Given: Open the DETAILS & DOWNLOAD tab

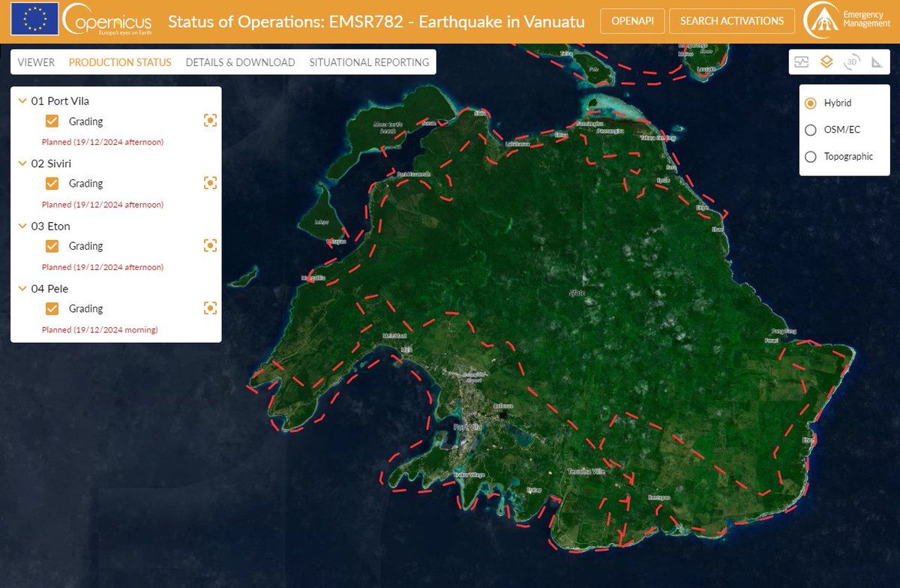Looking at the screenshot, I should (240, 62).
